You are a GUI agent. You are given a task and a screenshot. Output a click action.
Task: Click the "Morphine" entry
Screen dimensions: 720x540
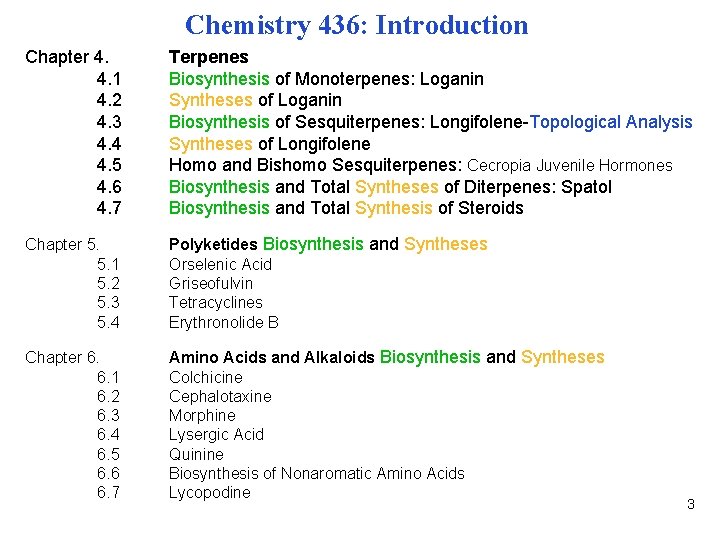pyautogui.click(x=202, y=416)
